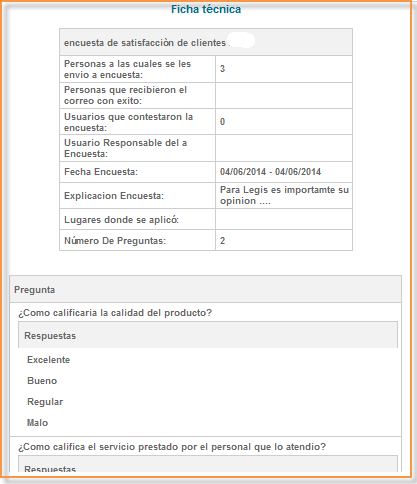This screenshot has height=484, width=417.
Task: Click the Explicacion Encuesta label
Action: point(114,196)
